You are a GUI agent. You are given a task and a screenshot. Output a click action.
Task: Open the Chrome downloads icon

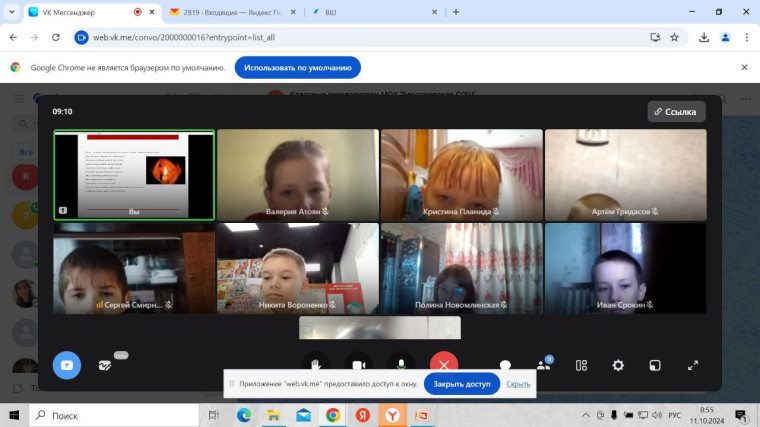coord(704,37)
